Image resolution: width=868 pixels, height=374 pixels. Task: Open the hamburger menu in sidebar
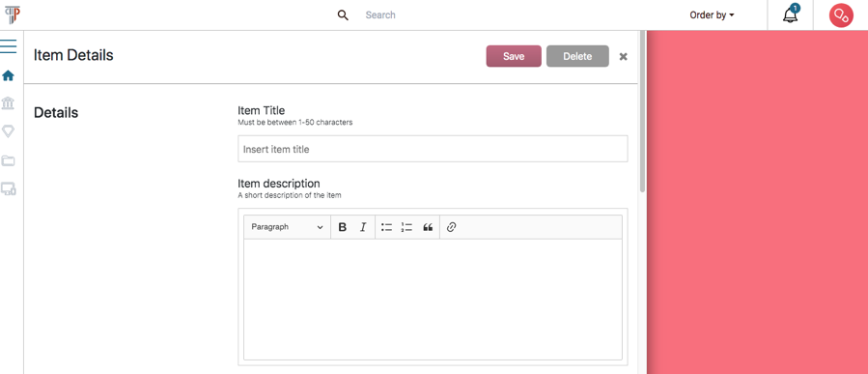(9, 46)
